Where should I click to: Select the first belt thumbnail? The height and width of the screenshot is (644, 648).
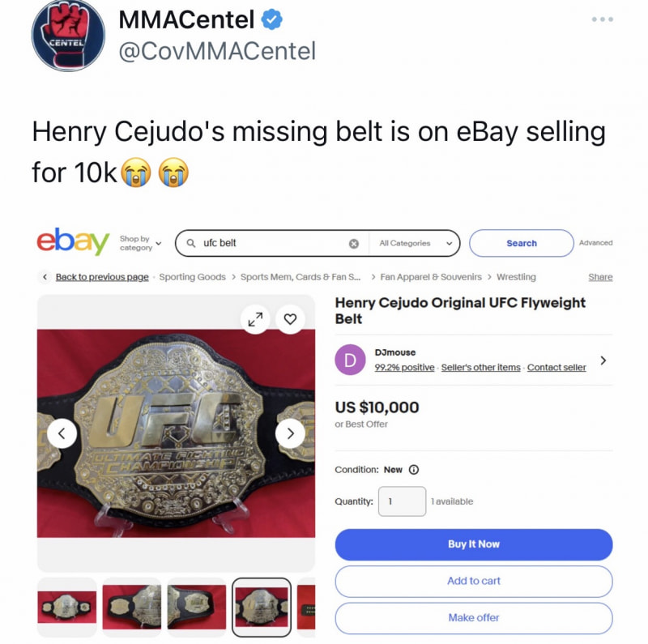coord(67,607)
